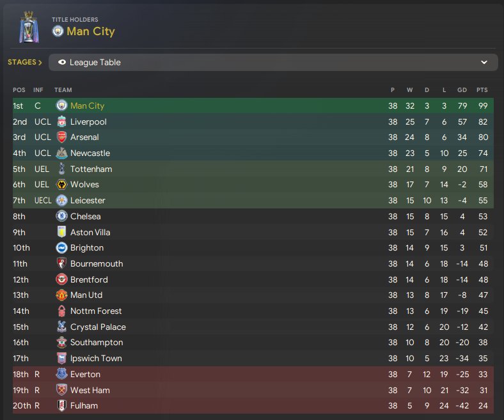Click the Arsenal club badge
This screenshot has width=504, height=420.
[x=61, y=137]
